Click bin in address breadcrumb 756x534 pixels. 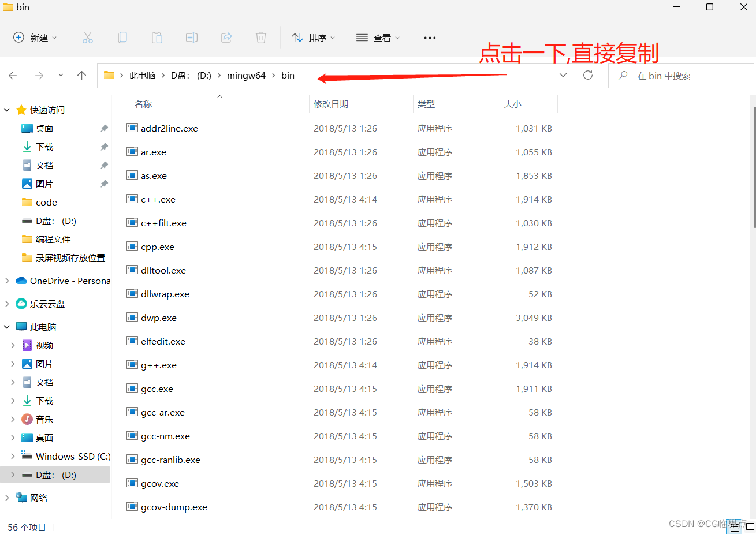point(288,76)
